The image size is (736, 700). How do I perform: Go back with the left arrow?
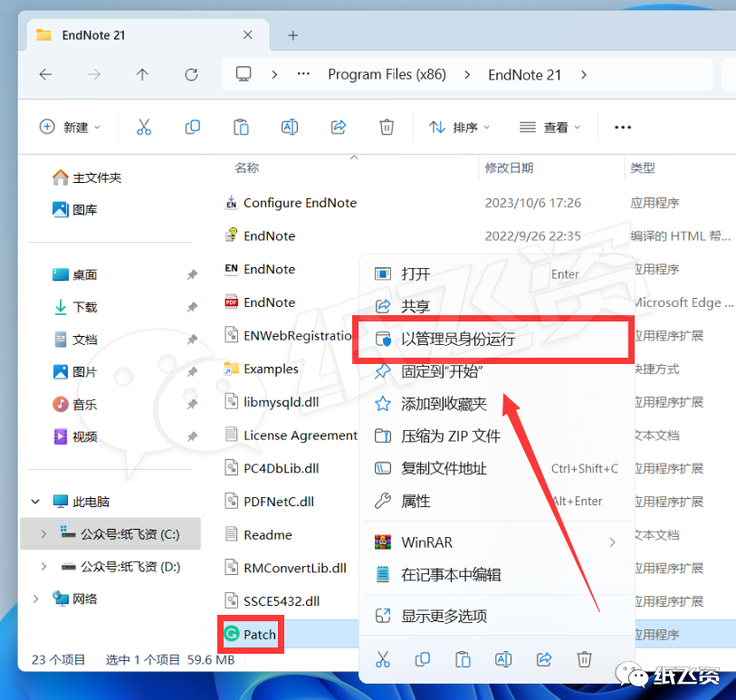click(45, 74)
